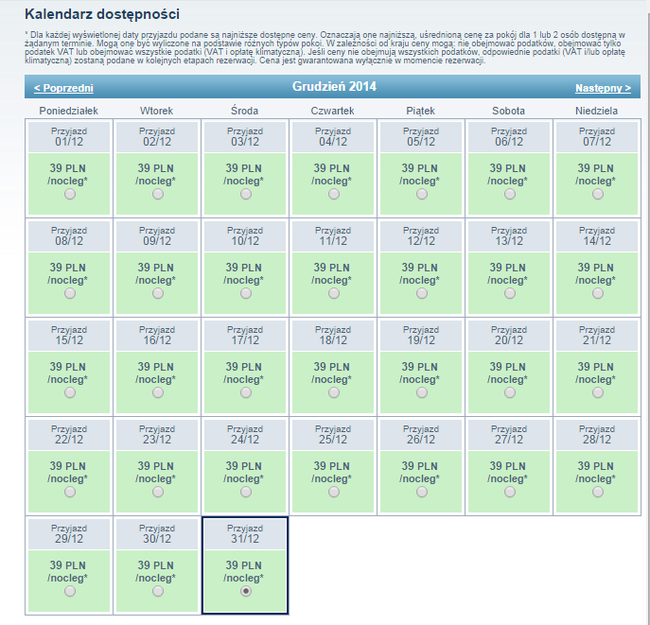Viewport: 650px width, 625px height.
Task: Click the Kalendarz dostępności heading
Action: tap(102, 14)
